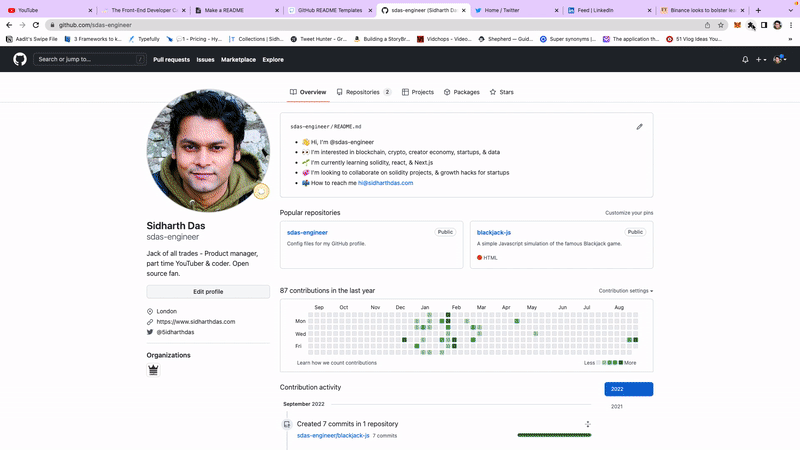
Task: Open the MetaMask fox extension
Action: tap(737, 25)
